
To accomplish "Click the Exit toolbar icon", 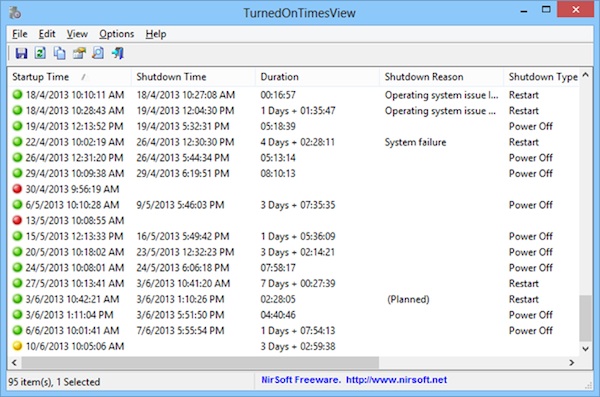I will tap(117, 53).
